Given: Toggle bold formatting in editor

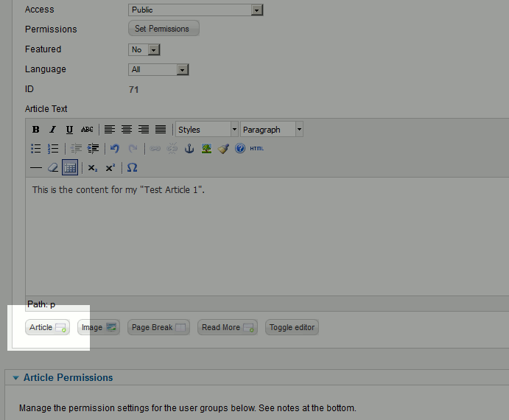Looking at the screenshot, I should [35, 130].
